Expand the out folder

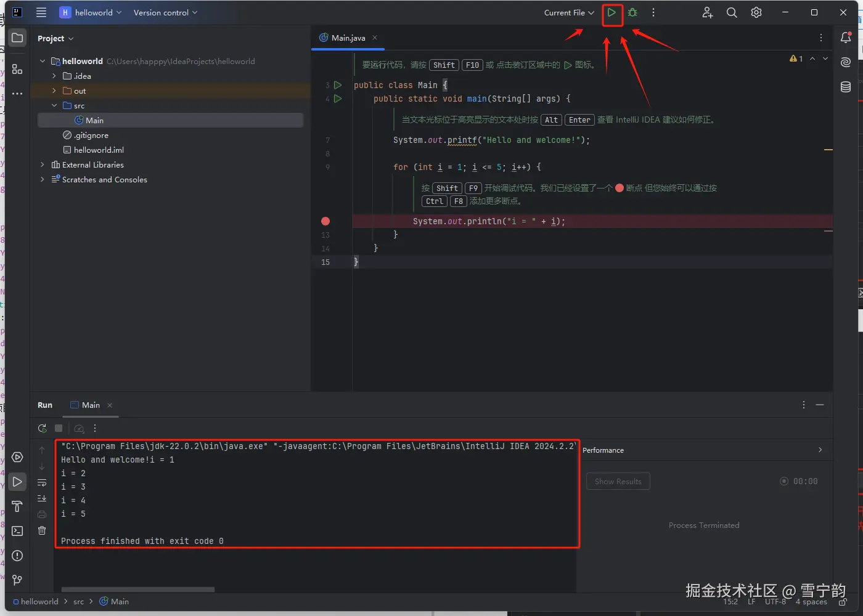(x=54, y=91)
